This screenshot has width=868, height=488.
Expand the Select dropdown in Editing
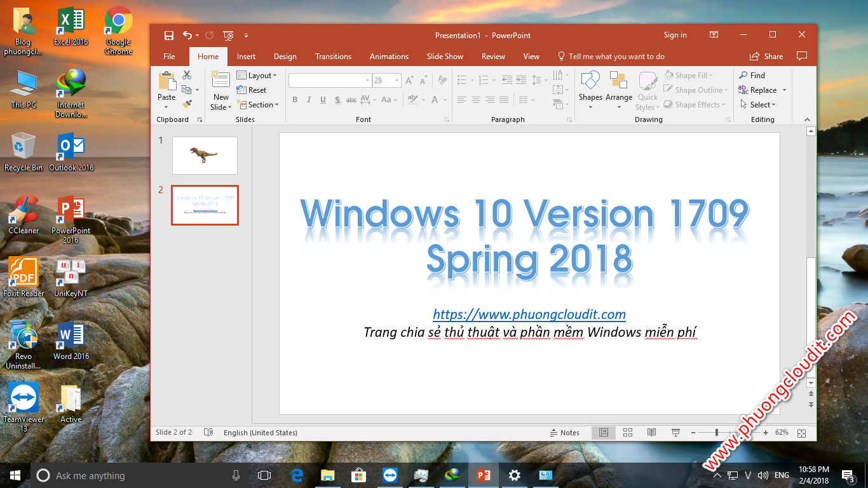[x=757, y=104]
